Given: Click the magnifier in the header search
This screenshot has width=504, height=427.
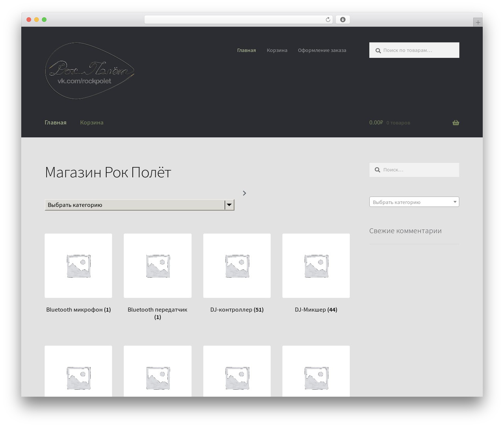Looking at the screenshot, I should (x=378, y=50).
